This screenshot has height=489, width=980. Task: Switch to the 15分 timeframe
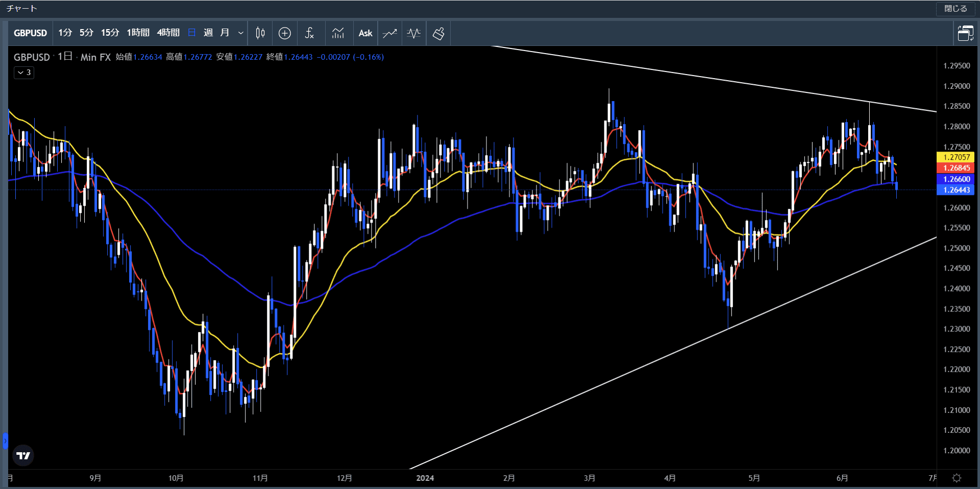pos(110,33)
